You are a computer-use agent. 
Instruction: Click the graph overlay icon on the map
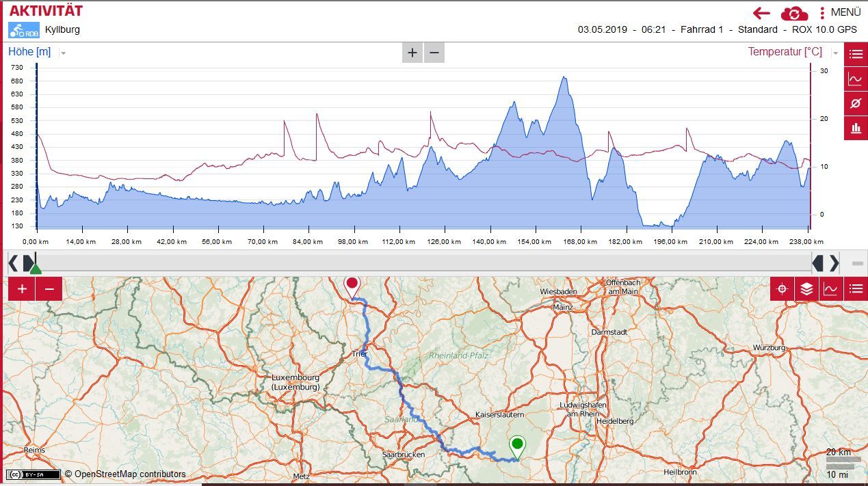point(831,288)
